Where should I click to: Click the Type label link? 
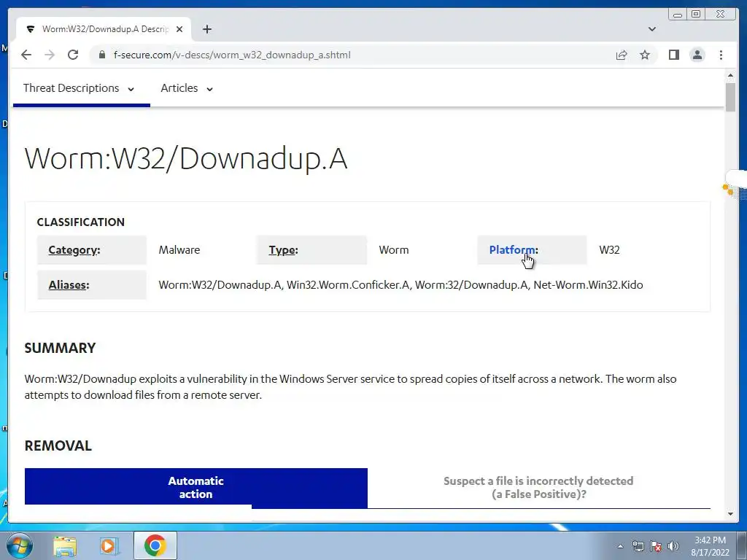pos(284,250)
